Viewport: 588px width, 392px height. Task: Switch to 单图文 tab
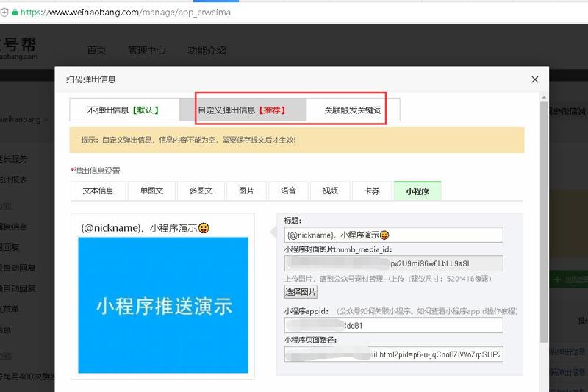[x=151, y=191]
